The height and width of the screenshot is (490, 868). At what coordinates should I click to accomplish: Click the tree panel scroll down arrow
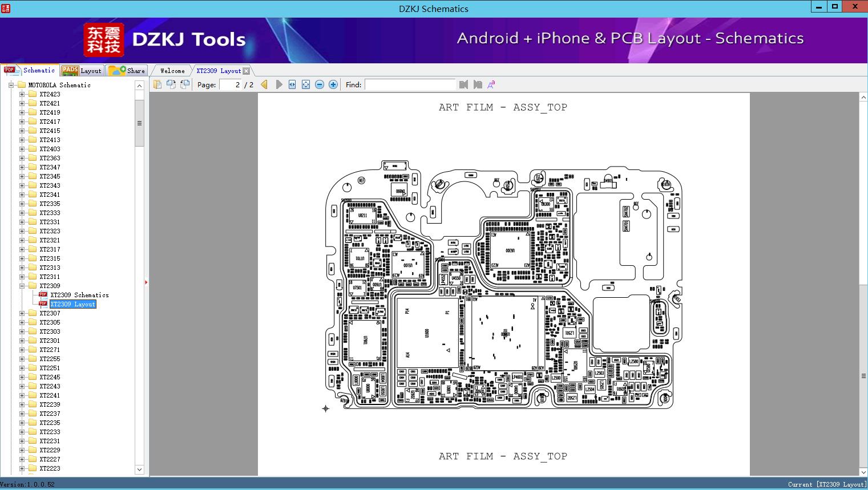[139, 469]
